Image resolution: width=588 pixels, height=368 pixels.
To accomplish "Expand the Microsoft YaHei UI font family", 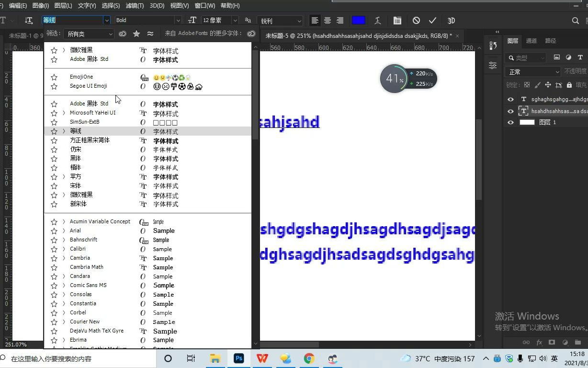I will (x=63, y=113).
